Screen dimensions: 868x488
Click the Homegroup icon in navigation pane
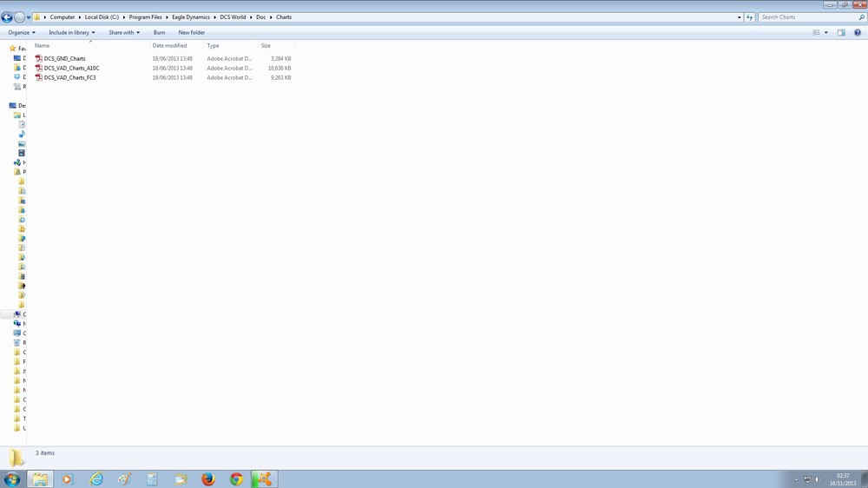[17, 162]
